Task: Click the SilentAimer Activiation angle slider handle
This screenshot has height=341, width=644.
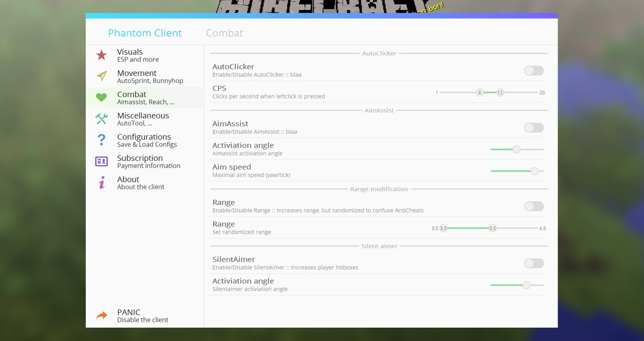Action: [x=526, y=285]
